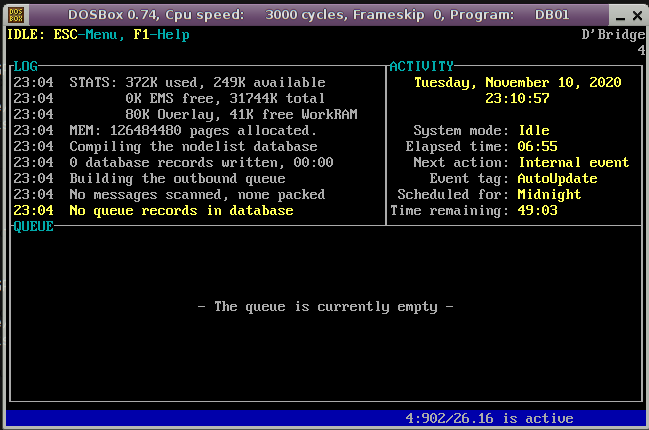This screenshot has height=430, width=649.
Task: Select the 'Compiling the nodelist database' log line
Action: (193, 146)
